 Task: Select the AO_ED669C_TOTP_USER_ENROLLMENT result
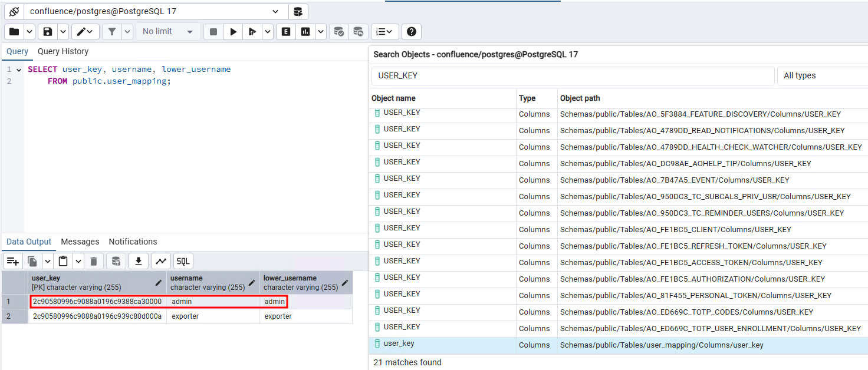click(619, 328)
